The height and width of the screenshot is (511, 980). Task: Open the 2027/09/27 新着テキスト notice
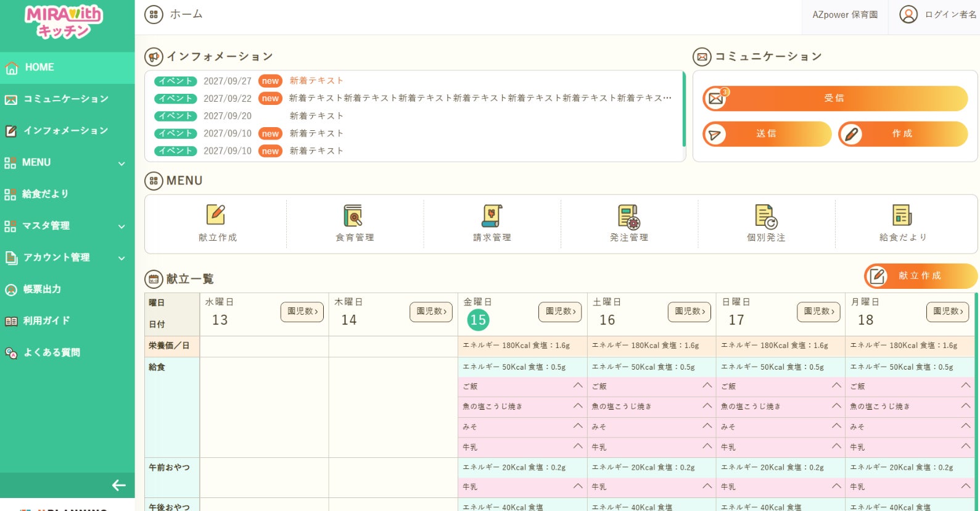(316, 81)
